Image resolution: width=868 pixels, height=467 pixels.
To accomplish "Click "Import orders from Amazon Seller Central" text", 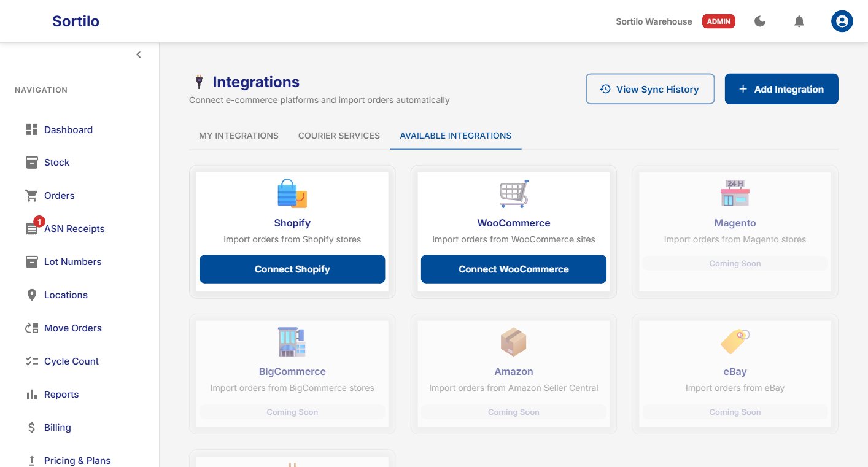I will point(514,388).
